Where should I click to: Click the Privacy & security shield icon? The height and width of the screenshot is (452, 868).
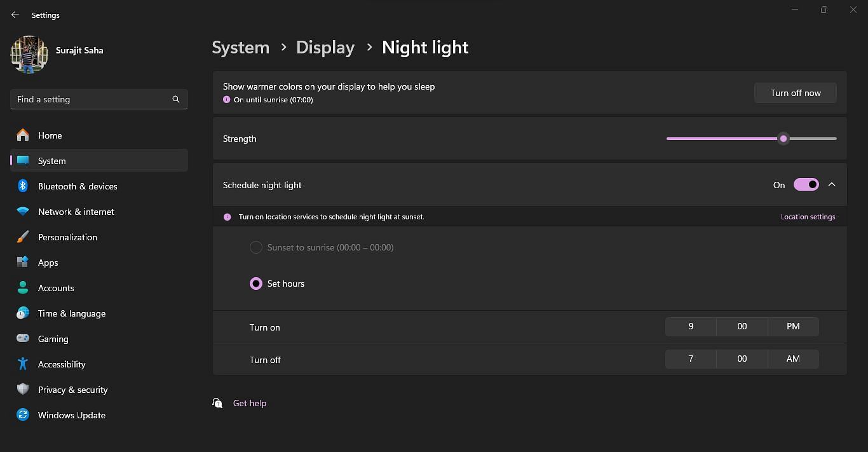23,390
